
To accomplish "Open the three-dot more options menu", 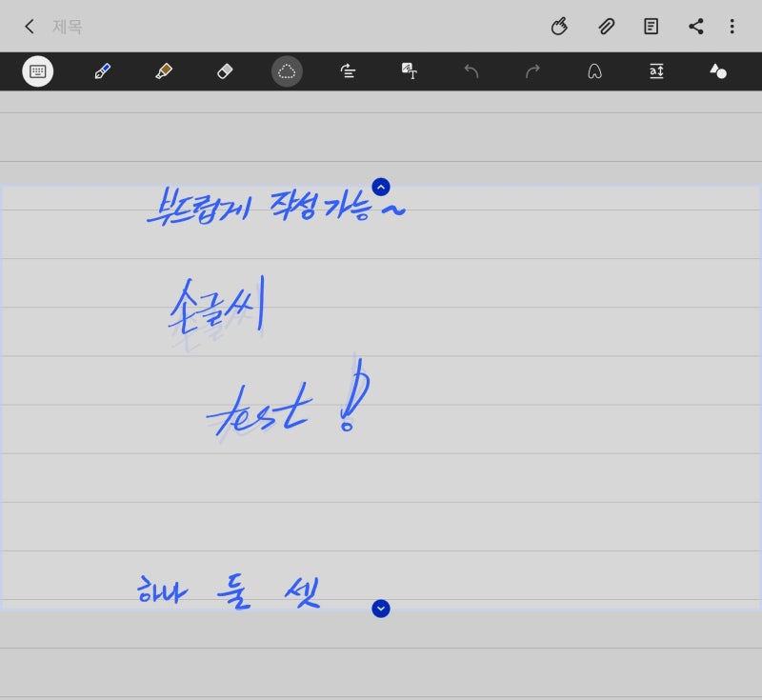I will [x=732, y=27].
